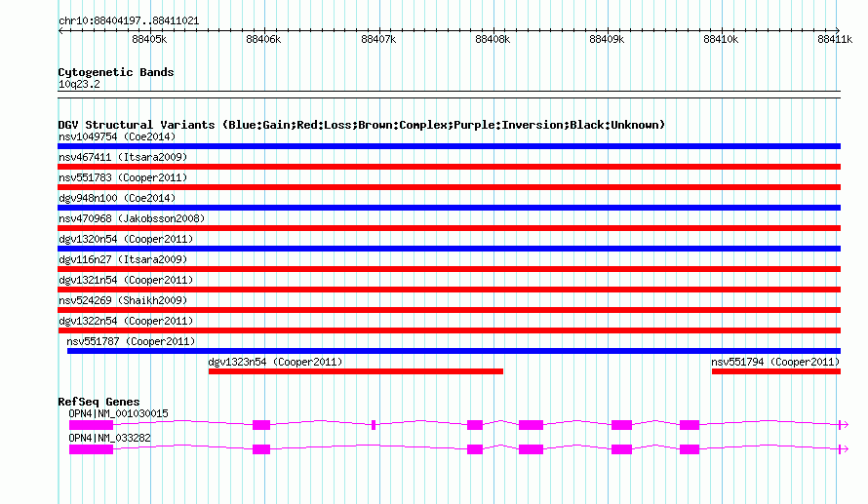Click the red bar for nsv467411 (Itsara2009)
Viewport: 868px width, 504px height.
(449, 167)
